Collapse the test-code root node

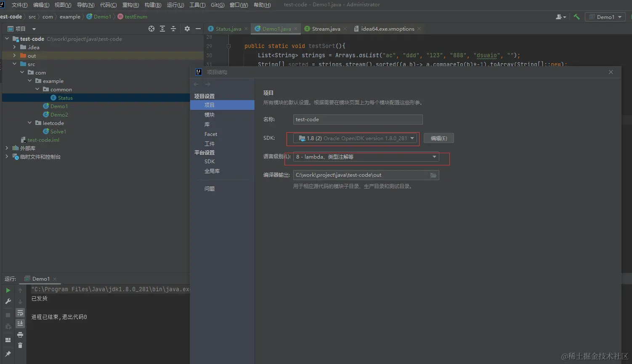tap(7, 39)
